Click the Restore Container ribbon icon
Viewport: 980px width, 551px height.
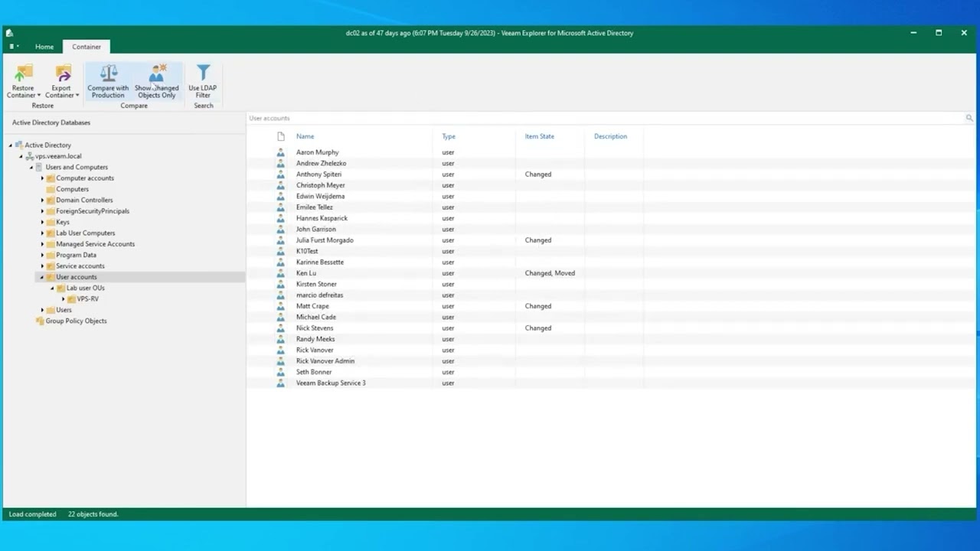click(x=24, y=73)
